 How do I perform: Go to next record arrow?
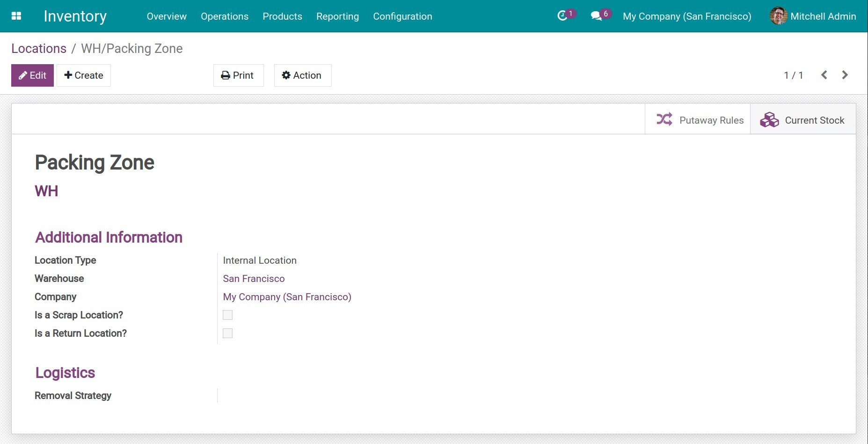coord(845,75)
